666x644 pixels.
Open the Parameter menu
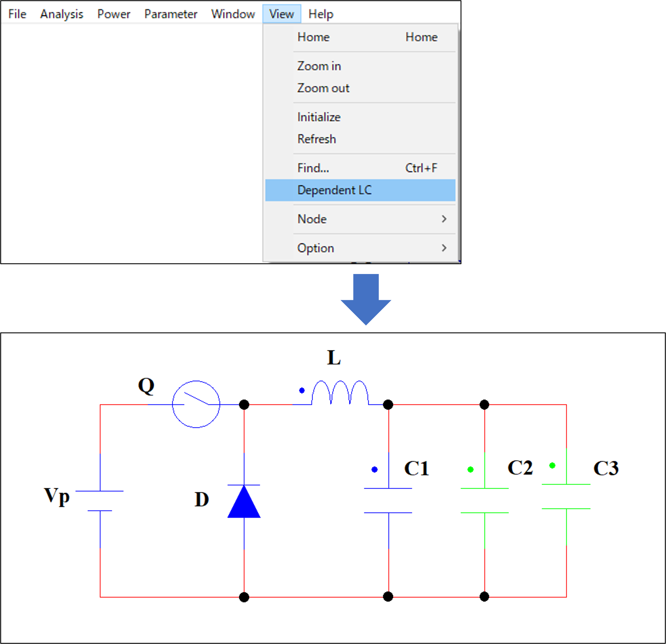(171, 14)
